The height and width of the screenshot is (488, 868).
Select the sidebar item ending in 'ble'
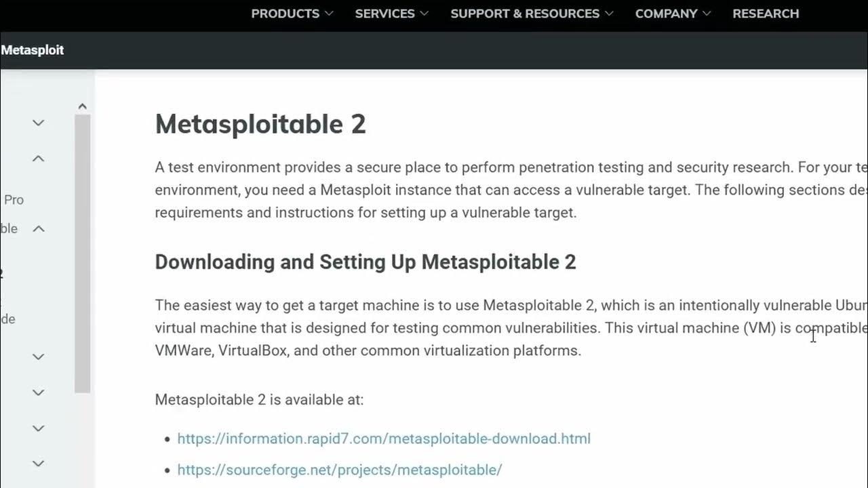tap(9, 228)
